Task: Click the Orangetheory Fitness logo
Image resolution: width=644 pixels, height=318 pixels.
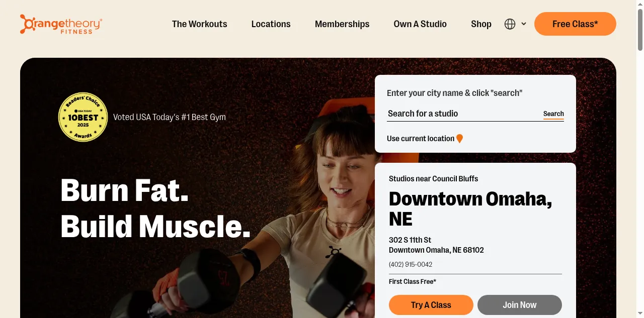Action: pyautogui.click(x=61, y=24)
